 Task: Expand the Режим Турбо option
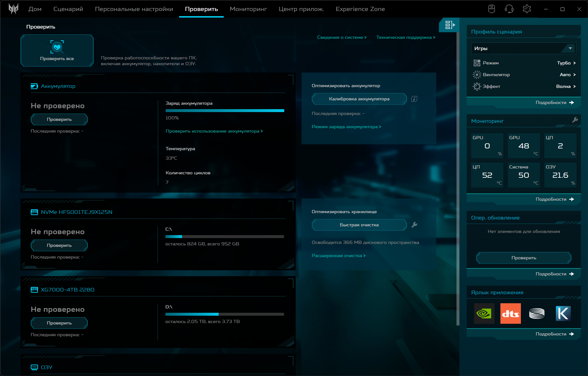[566, 63]
